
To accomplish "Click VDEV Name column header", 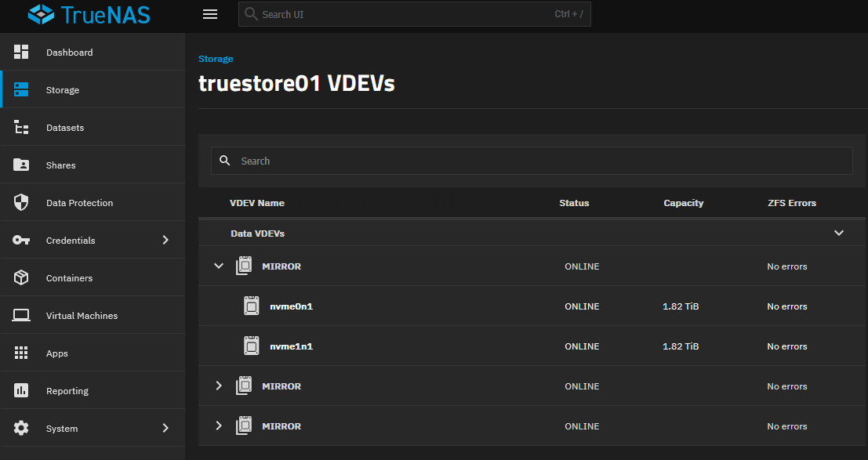I will click(257, 203).
